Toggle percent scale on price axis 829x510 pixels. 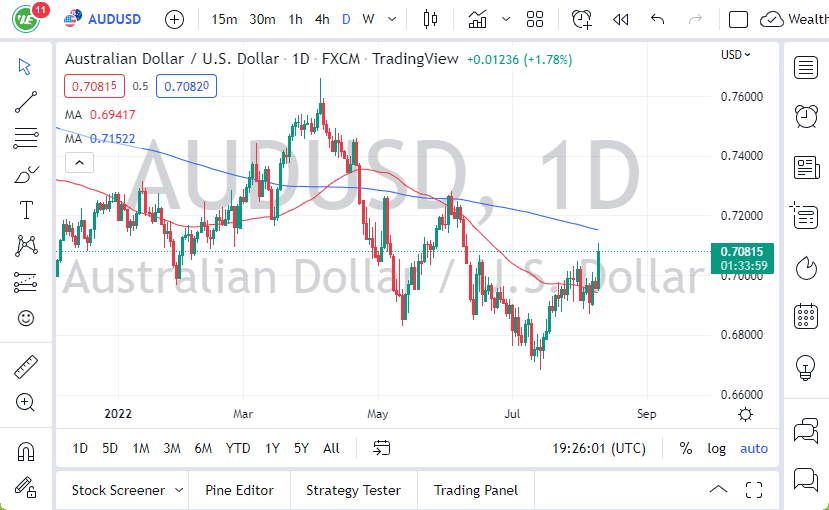(686, 448)
